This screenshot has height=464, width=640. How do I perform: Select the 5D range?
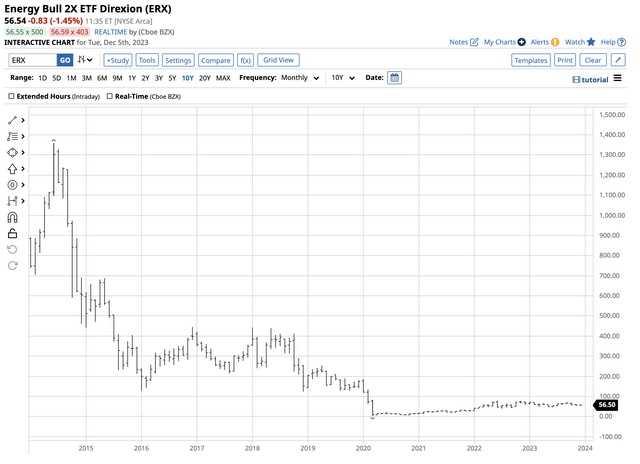tap(56, 78)
